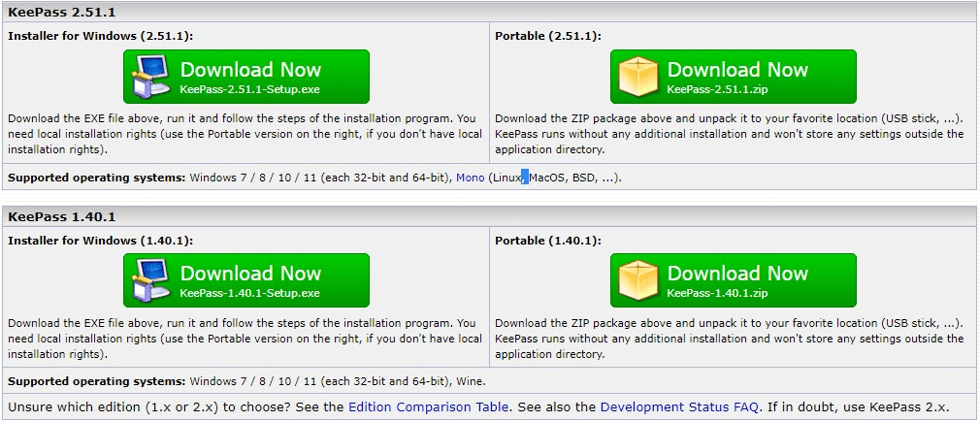
Task: Click the computer icon on KeePass-2.51.1-Setup.exe button
Action: click(x=150, y=77)
